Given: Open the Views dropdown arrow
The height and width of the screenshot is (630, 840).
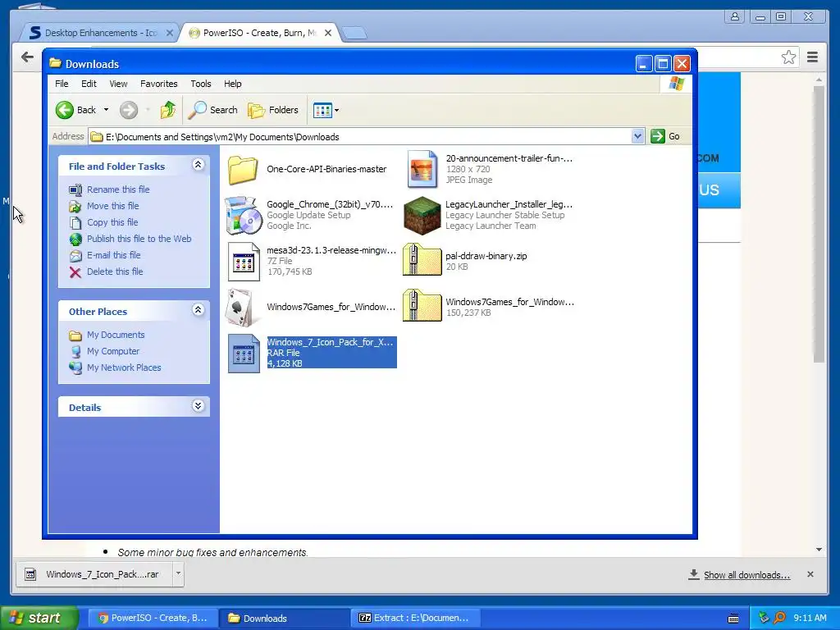Looking at the screenshot, I should pos(336,111).
